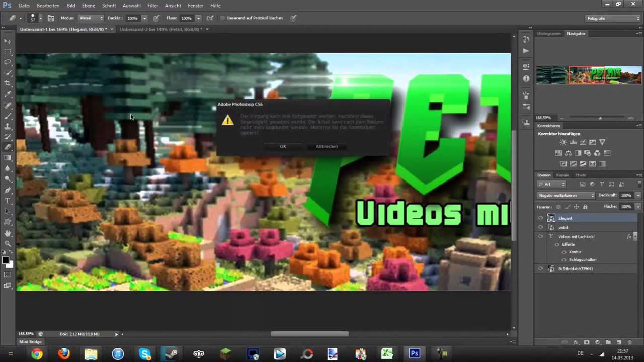Screen dimensions: 644x362
Task: Select the Type tool
Action: (8, 202)
